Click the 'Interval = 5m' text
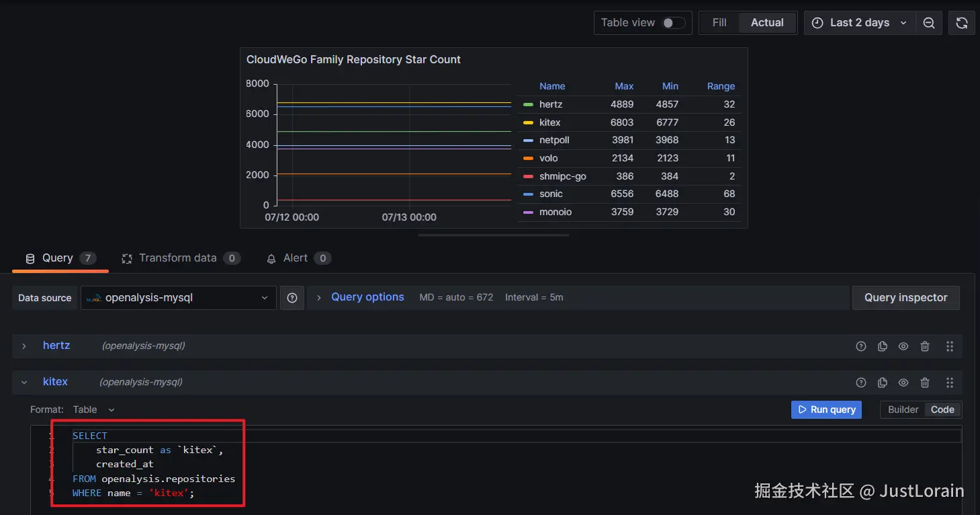Viewport: 980px width, 515px height. tap(534, 297)
